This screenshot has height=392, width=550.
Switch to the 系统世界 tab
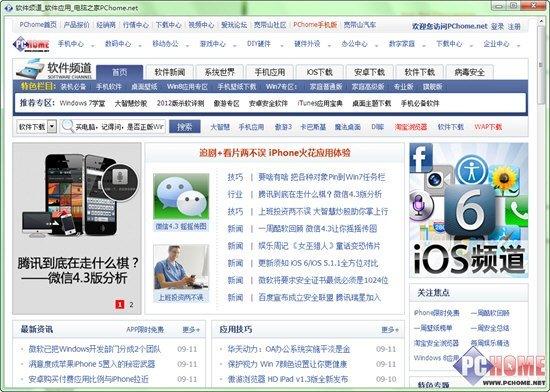click(x=219, y=72)
